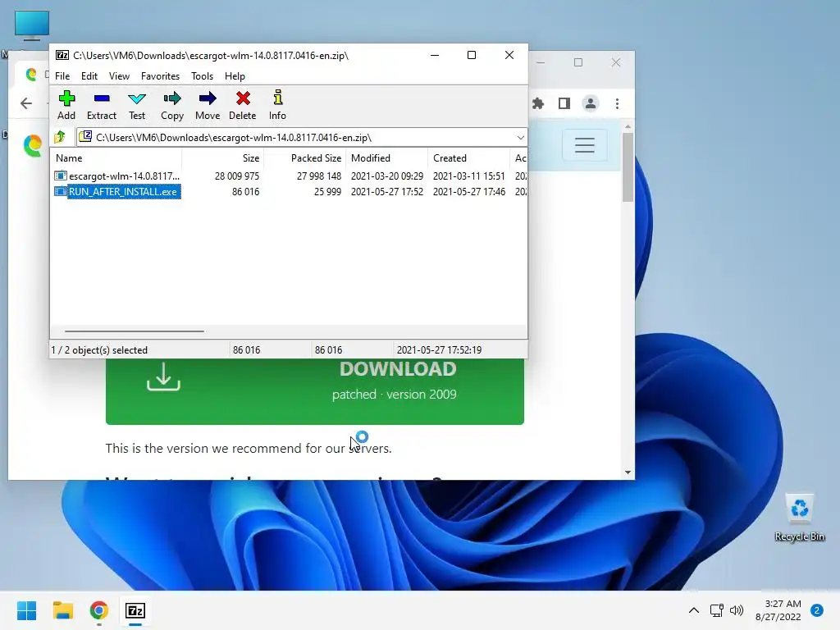The image size is (840, 630).
Task: Extract files using the Extract button
Action: pyautogui.click(x=101, y=105)
